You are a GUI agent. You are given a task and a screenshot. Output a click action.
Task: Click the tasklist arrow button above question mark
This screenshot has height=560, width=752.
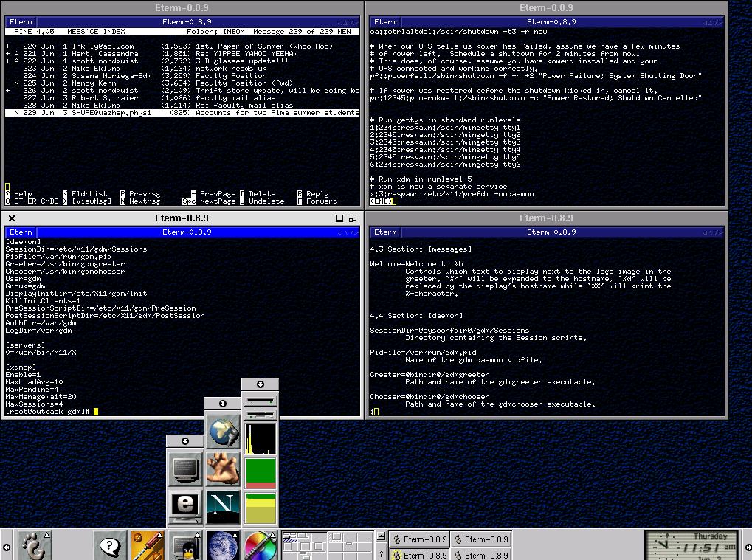[381, 536]
